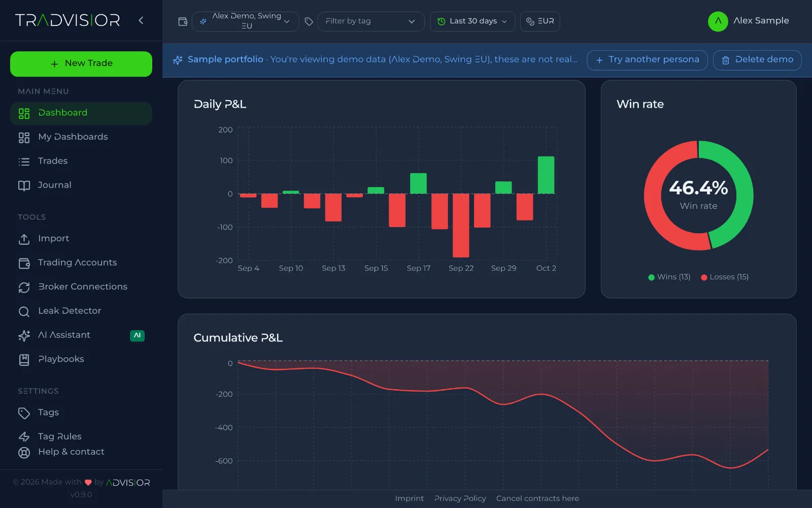Click the wallet icon in the top bar

coord(183,21)
